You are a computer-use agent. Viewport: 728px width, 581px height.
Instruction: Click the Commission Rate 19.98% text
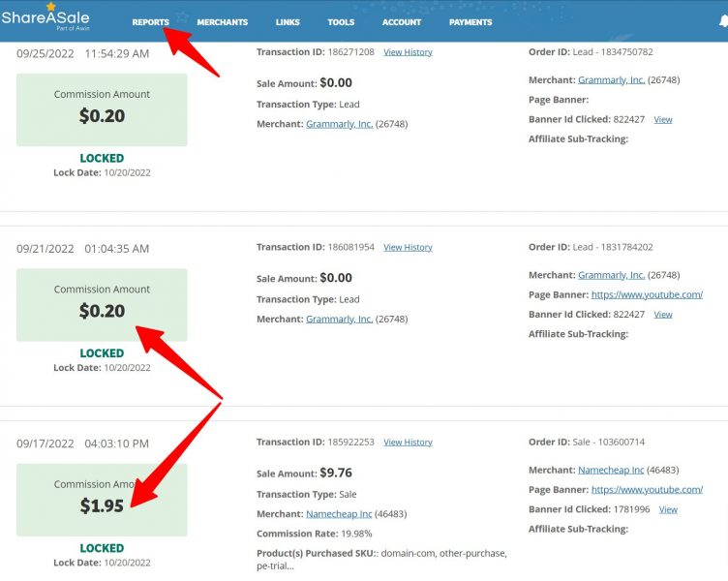pos(315,534)
